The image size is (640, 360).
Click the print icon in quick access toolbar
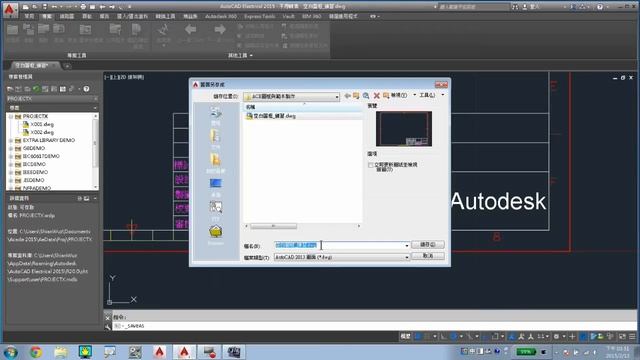[83, 7]
